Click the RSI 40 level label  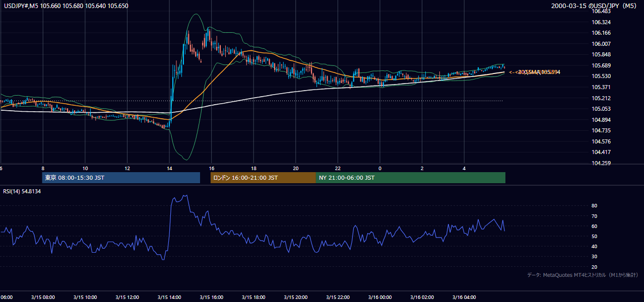tap(595, 246)
